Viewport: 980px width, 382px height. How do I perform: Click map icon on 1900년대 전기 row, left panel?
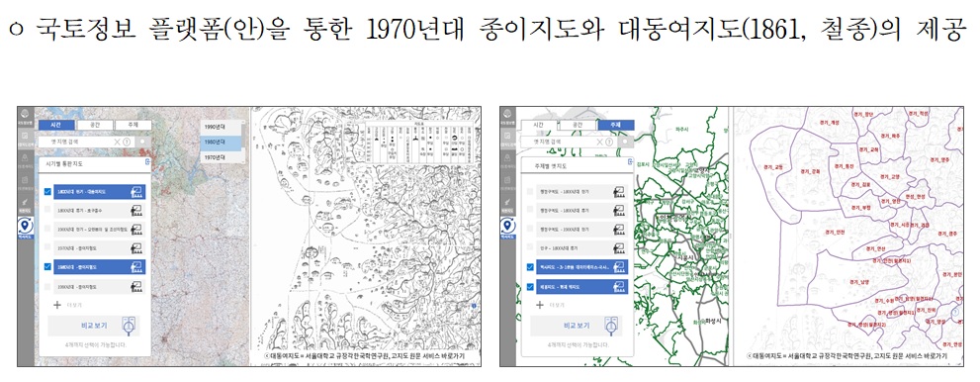click(x=135, y=230)
